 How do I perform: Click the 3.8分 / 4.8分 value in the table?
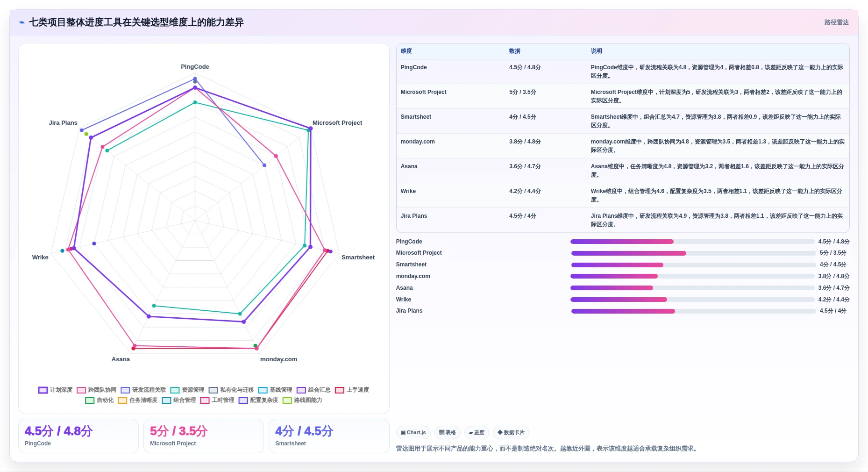pos(525,142)
